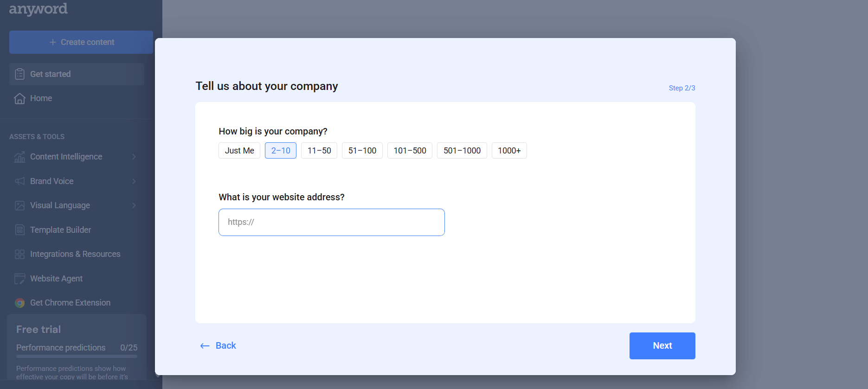Expand the Brand Voice submenu arrow

tap(134, 181)
